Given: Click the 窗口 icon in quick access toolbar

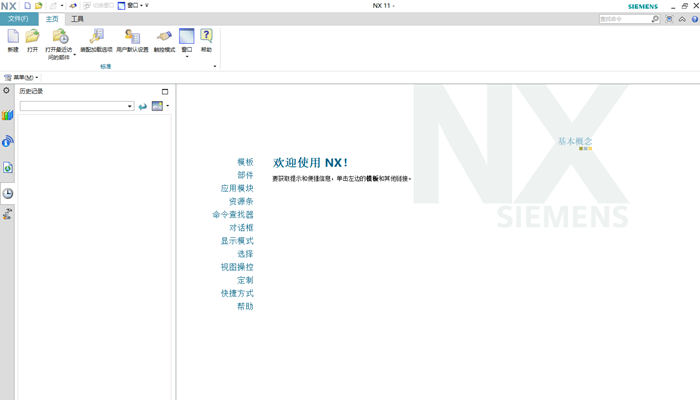Looking at the screenshot, I should (121, 6).
